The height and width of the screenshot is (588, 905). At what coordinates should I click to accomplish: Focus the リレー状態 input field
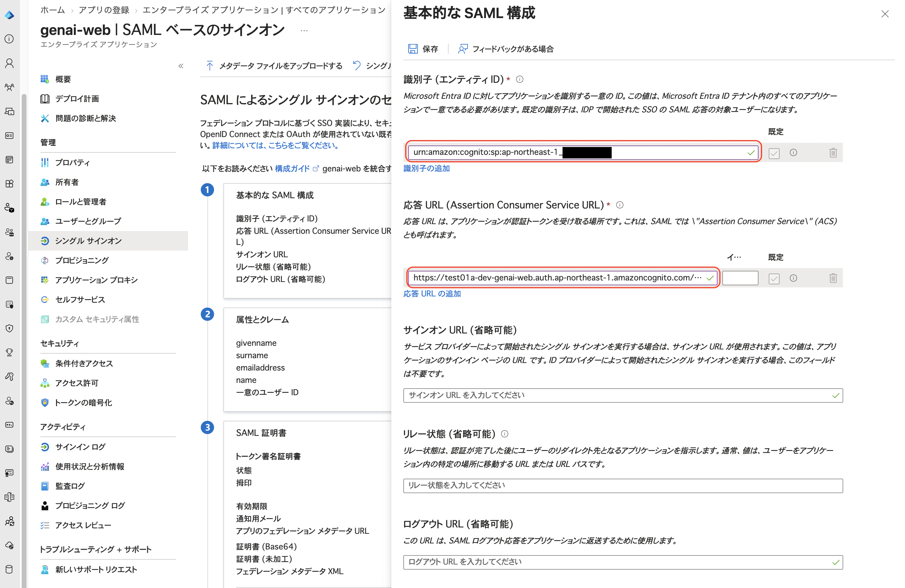pyautogui.click(x=623, y=486)
